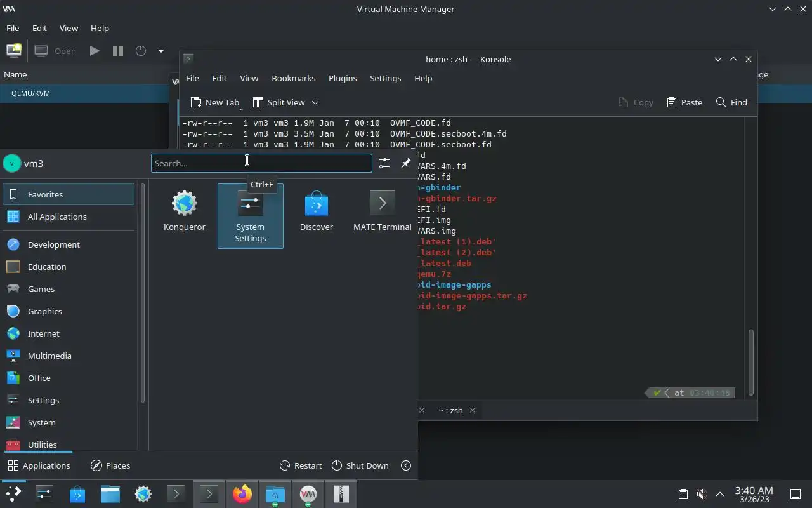Click the vm3 user avatar

coord(11,163)
